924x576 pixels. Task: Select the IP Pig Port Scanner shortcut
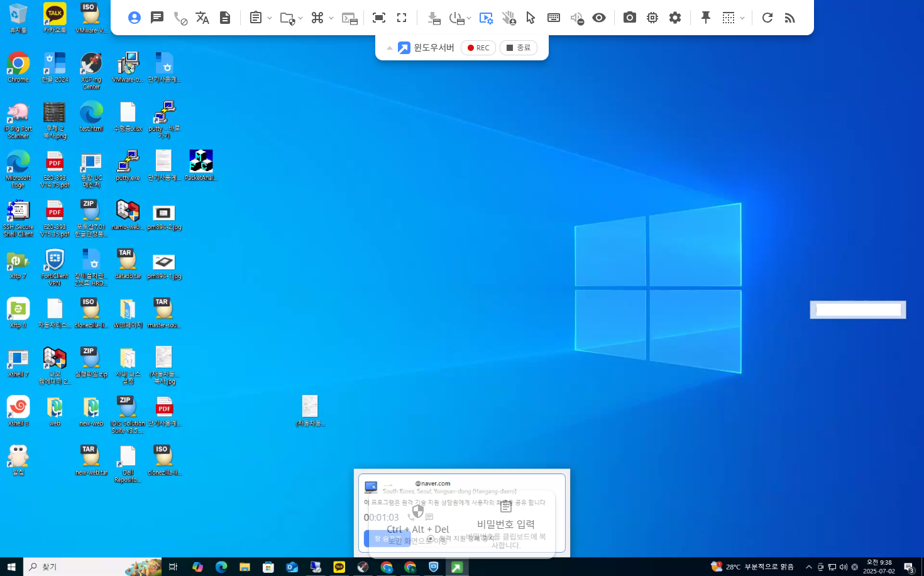coord(18,119)
